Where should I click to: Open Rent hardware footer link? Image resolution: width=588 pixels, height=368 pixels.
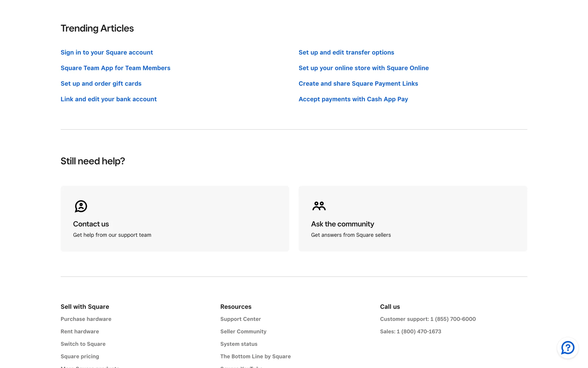pyautogui.click(x=80, y=332)
